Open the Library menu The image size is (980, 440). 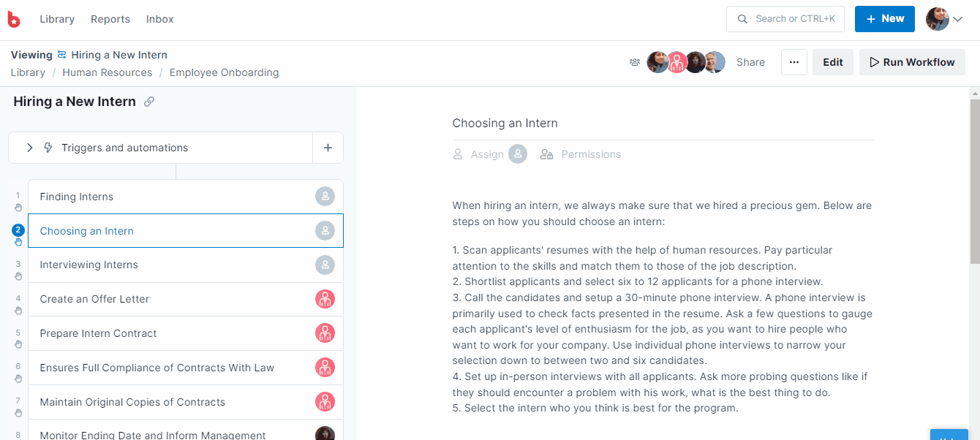click(57, 19)
